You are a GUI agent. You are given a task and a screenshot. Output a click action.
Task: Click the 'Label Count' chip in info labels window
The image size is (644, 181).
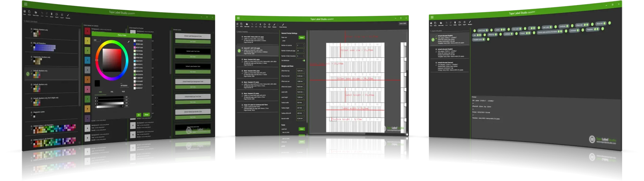click(x=482, y=30)
